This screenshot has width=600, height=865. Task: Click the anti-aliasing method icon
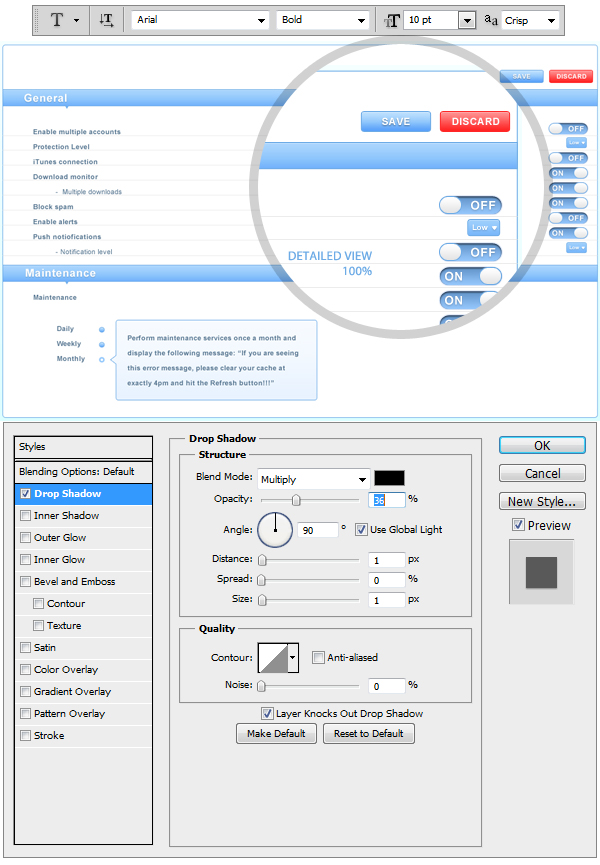pos(490,20)
